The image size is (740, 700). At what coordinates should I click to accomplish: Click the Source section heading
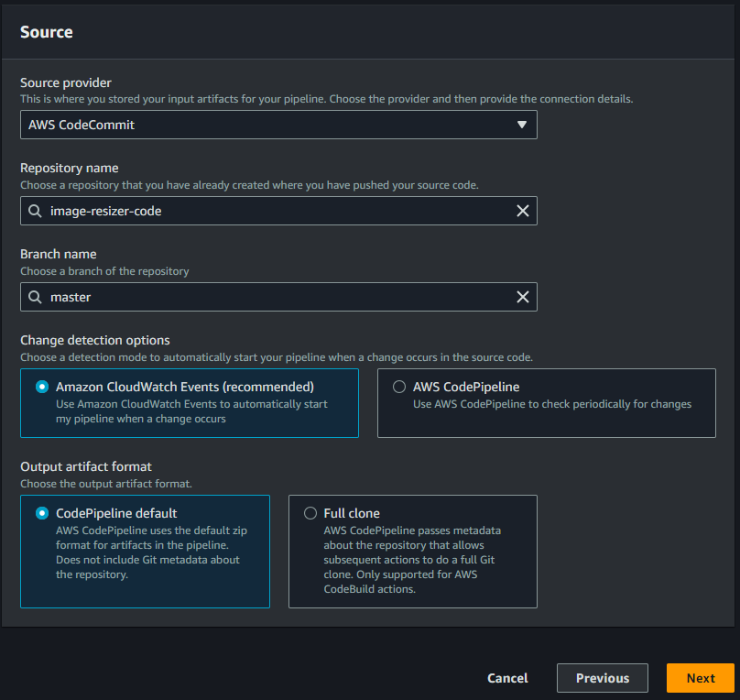[46, 32]
